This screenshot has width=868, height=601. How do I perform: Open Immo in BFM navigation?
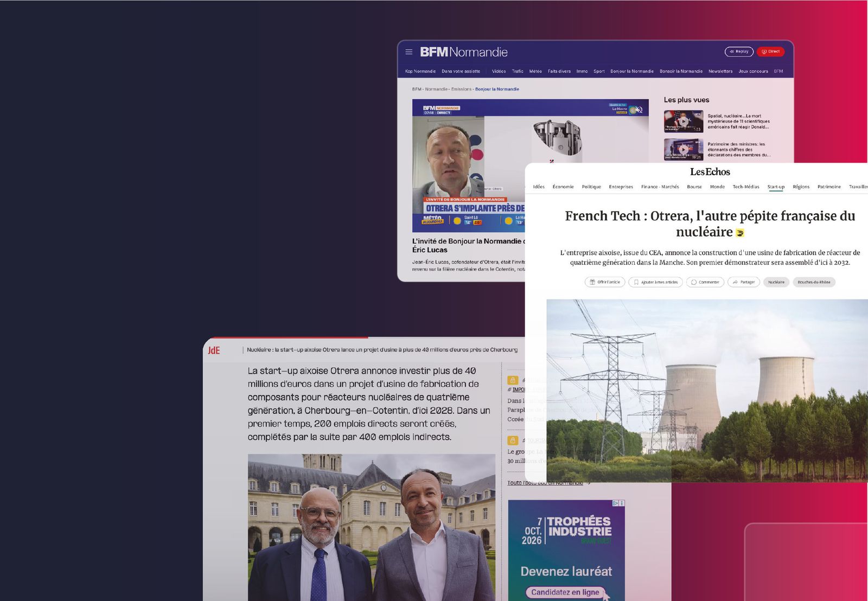coord(582,71)
